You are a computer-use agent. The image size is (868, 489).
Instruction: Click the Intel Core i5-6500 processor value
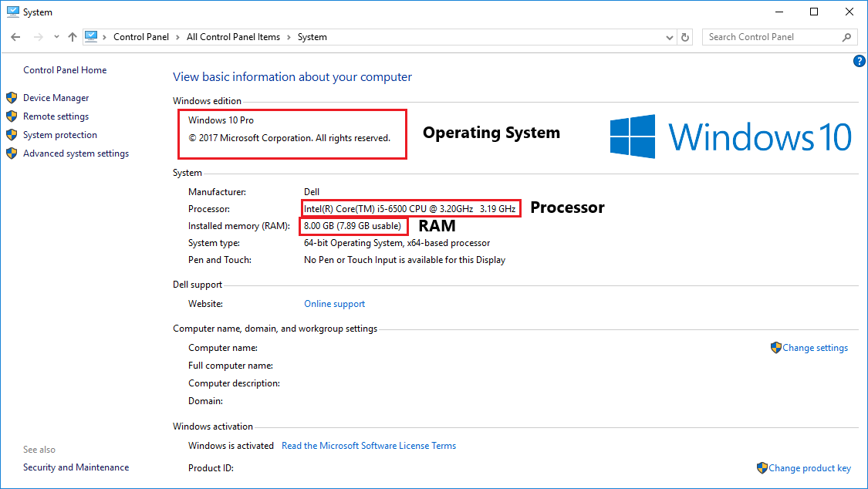pos(410,208)
